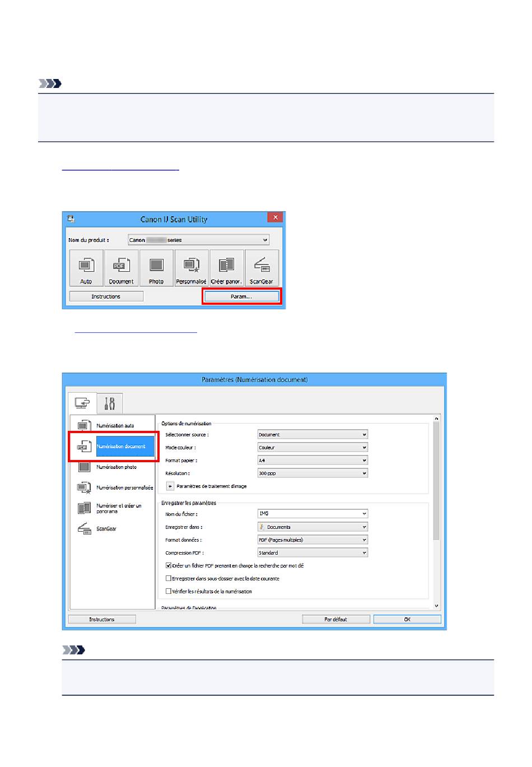Click the Photo scan icon

click(156, 268)
